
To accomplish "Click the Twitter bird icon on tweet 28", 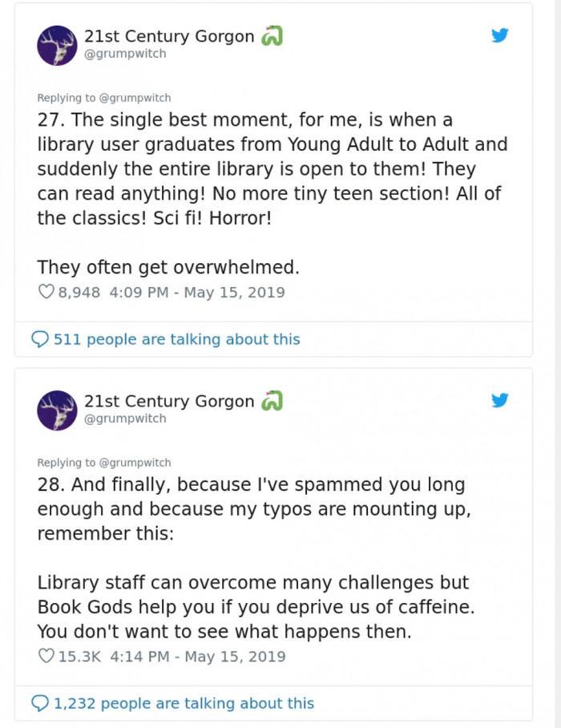I will (x=500, y=400).
